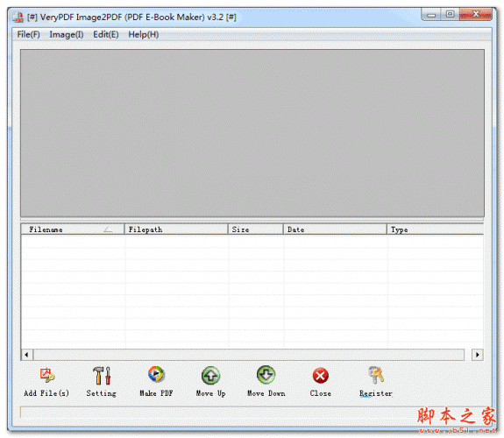Sort the list by the Filename column header
Screen dimensions: 504x438
(73, 230)
